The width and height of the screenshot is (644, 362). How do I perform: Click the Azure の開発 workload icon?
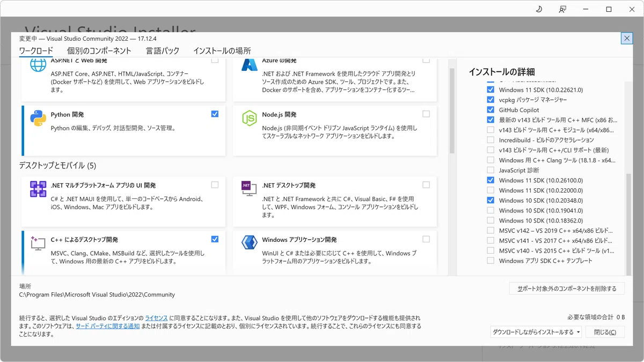point(249,65)
